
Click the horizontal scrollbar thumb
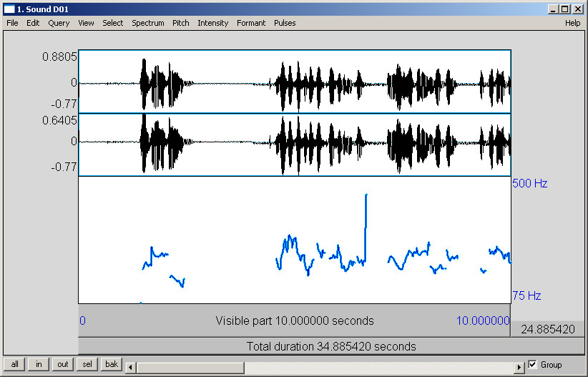[190, 367]
